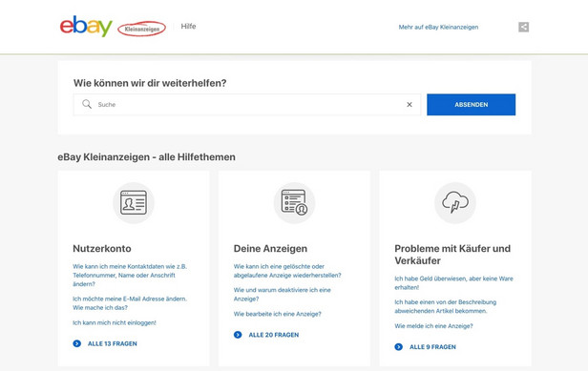
Task: Open Mehr auf eBay Kleinanzeigen link
Action: 438,27
